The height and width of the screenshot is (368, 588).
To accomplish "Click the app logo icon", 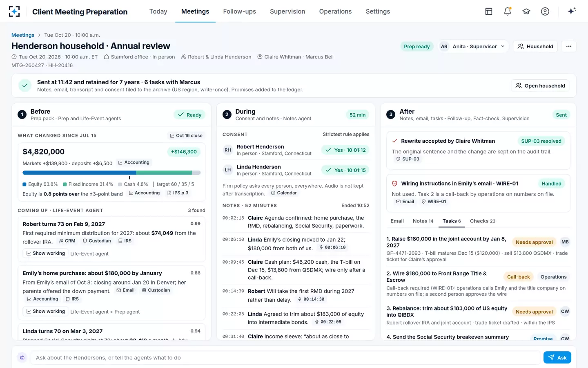I will click(x=14, y=11).
